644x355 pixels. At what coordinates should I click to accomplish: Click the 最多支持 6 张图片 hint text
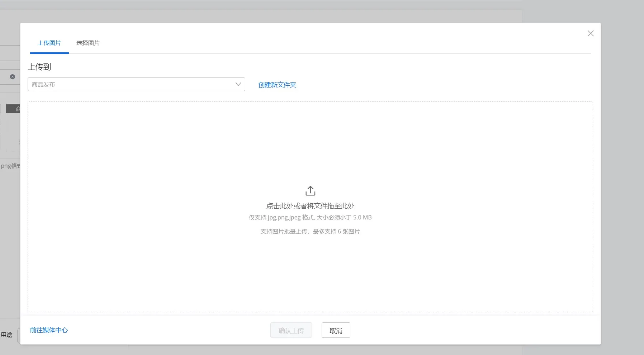(x=336, y=232)
